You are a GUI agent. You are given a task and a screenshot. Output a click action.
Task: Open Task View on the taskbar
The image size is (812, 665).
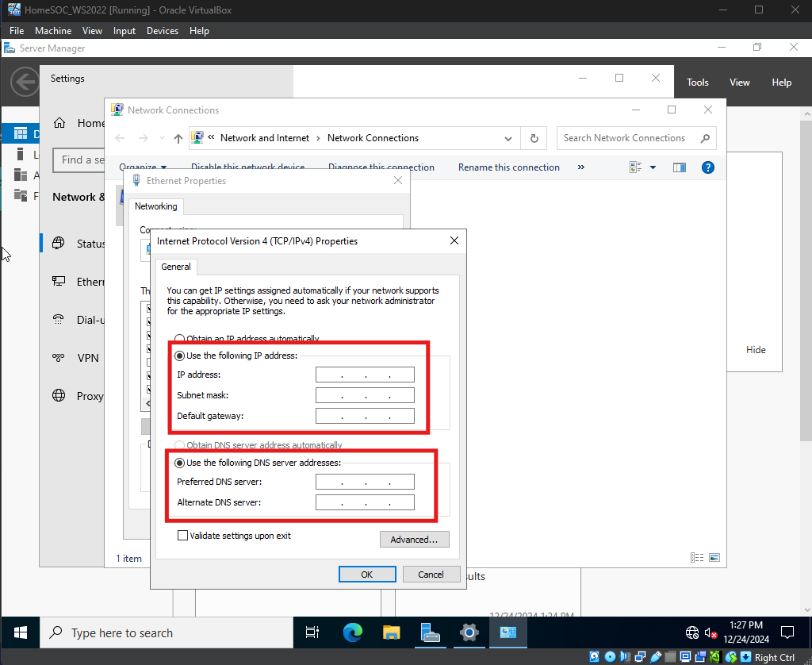point(312,632)
